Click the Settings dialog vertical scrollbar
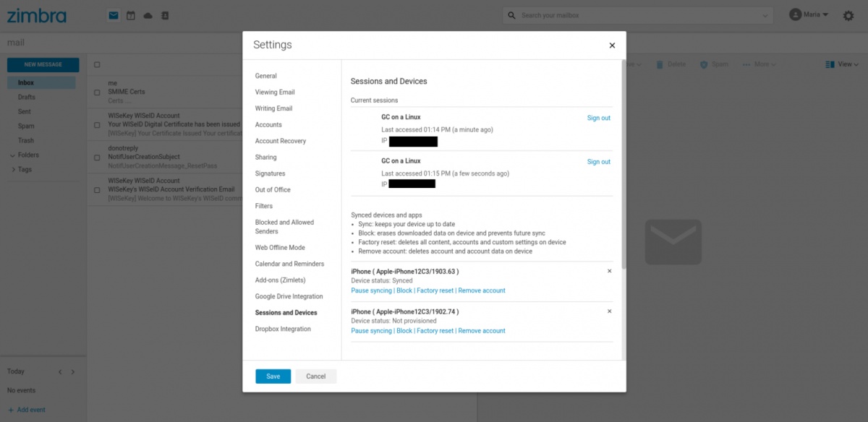 (x=623, y=166)
